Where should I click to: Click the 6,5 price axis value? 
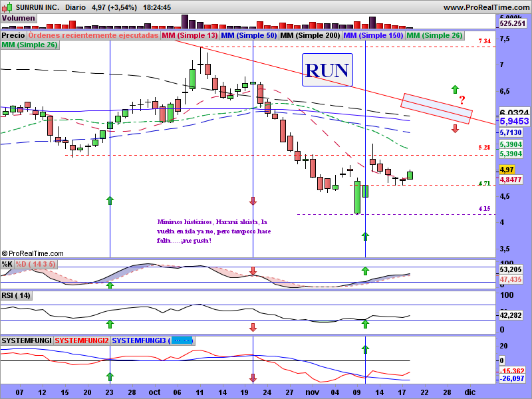(505, 91)
